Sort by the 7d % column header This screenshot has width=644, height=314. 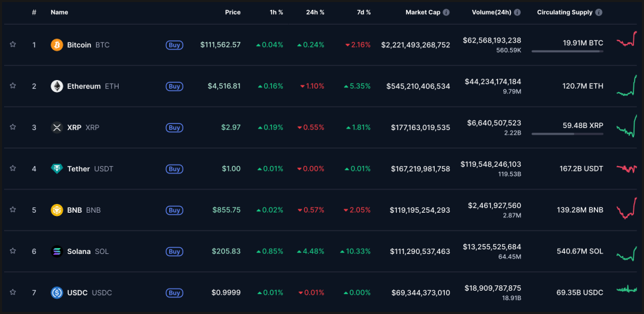pos(363,12)
